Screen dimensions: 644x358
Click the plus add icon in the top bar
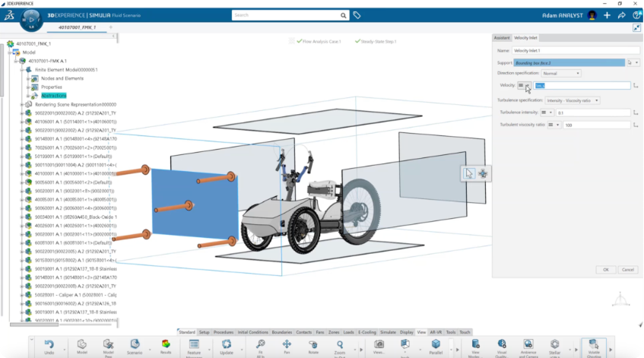pyautogui.click(x=607, y=15)
